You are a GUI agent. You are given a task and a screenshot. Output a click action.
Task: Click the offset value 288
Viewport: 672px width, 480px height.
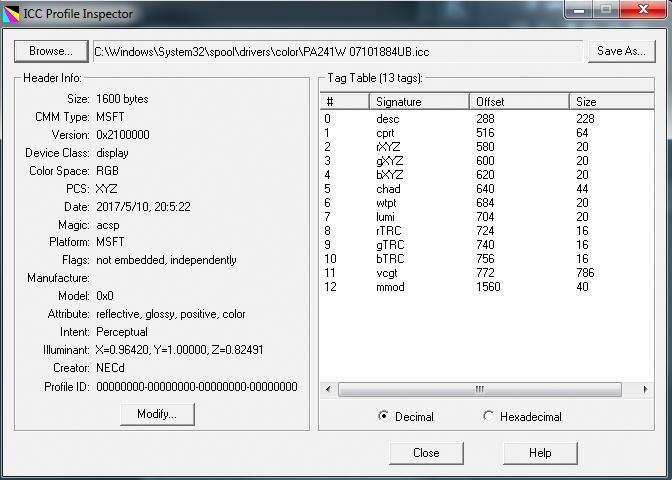click(x=485, y=119)
